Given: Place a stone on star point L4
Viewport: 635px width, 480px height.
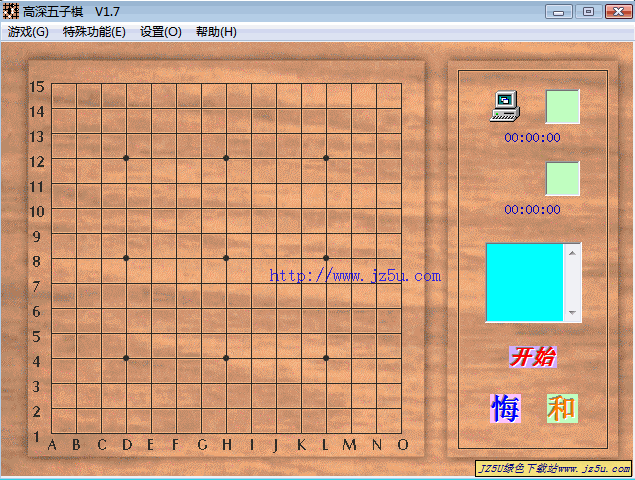Looking at the screenshot, I should pyautogui.click(x=326, y=358).
